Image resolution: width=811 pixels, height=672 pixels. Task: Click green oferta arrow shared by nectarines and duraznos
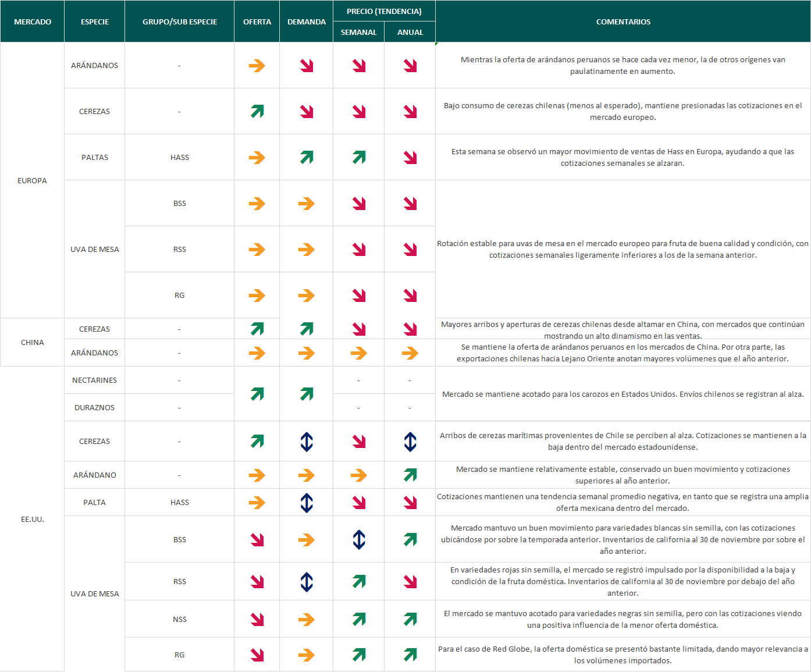pyautogui.click(x=257, y=394)
